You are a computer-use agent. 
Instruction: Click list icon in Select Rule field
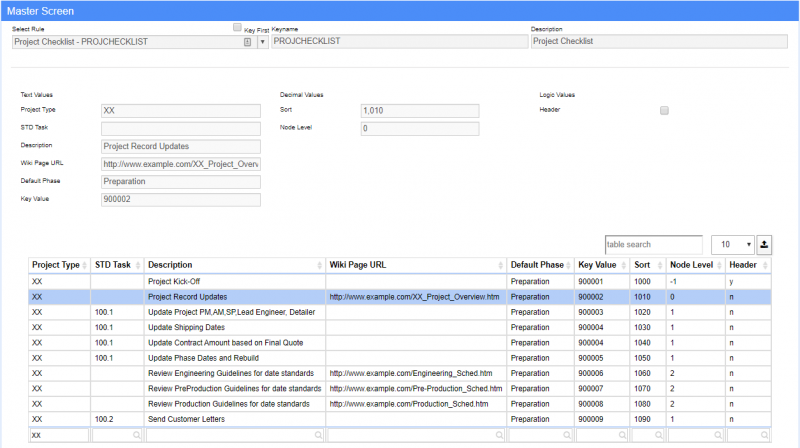coord(247,43)
